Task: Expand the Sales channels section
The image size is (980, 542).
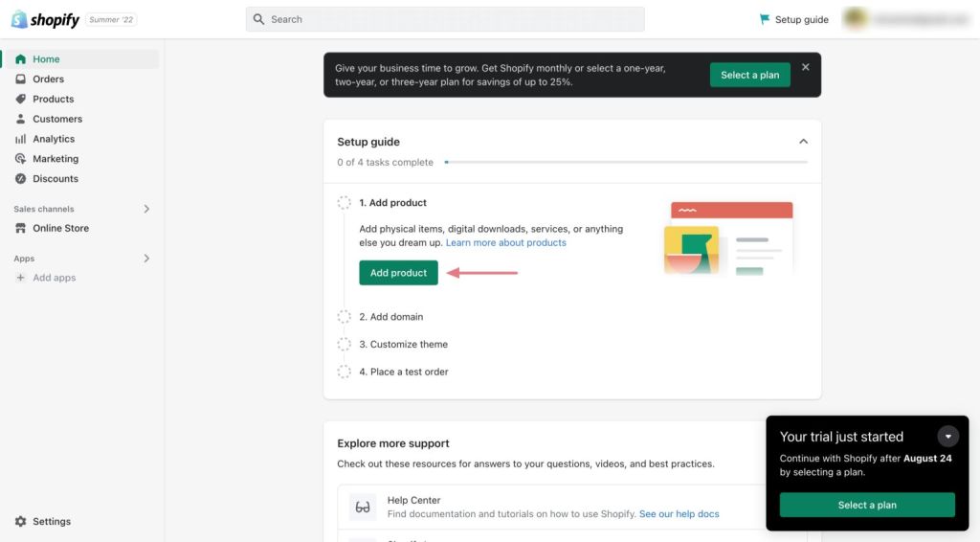Action: click(x=146, y=209)
